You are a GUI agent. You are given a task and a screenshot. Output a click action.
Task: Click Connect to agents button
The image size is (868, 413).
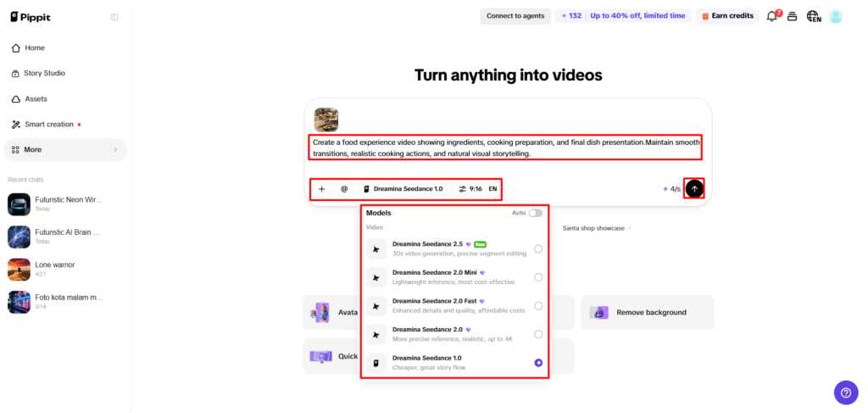[x=515, y=16]
